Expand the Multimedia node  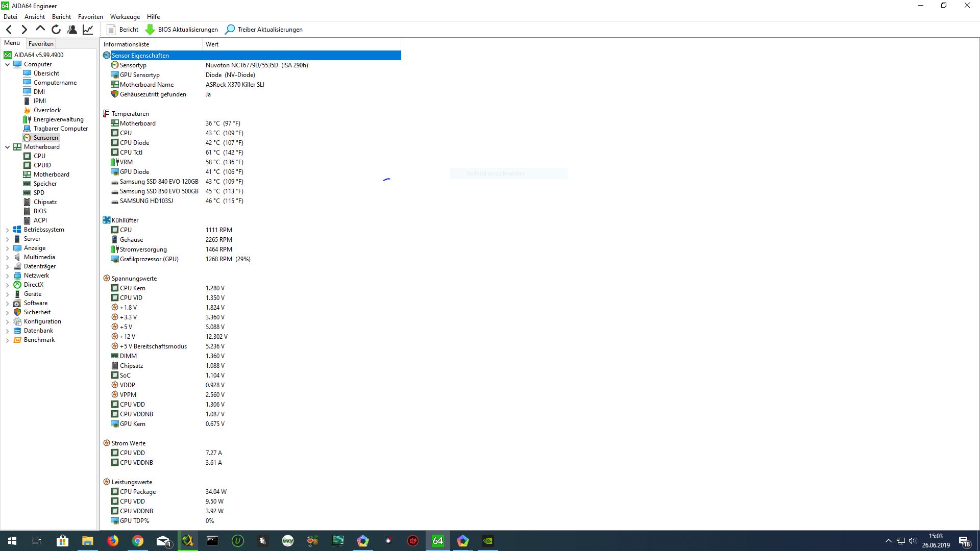[7, 257]
